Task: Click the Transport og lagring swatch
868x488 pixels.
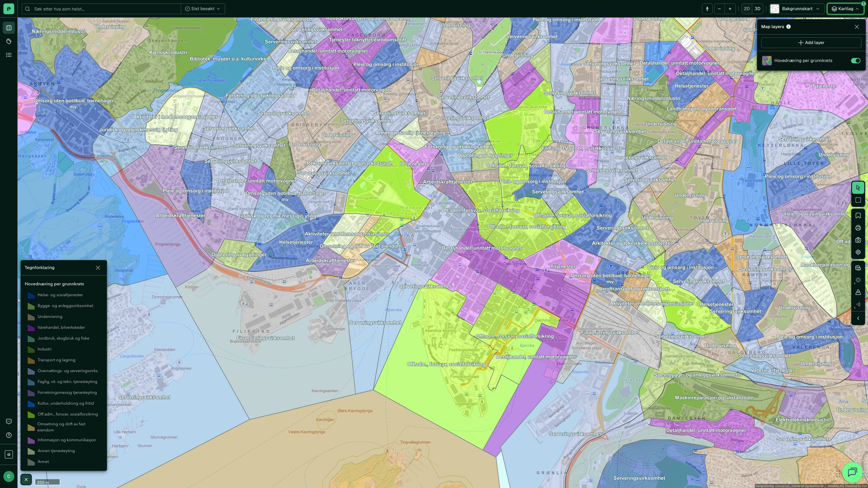Action: tap(31, 360)
